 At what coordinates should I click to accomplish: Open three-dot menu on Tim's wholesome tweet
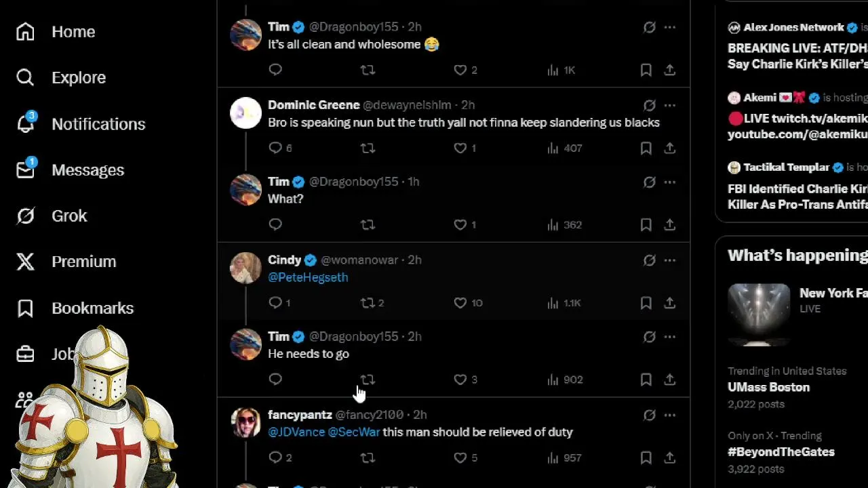[669, 27]
